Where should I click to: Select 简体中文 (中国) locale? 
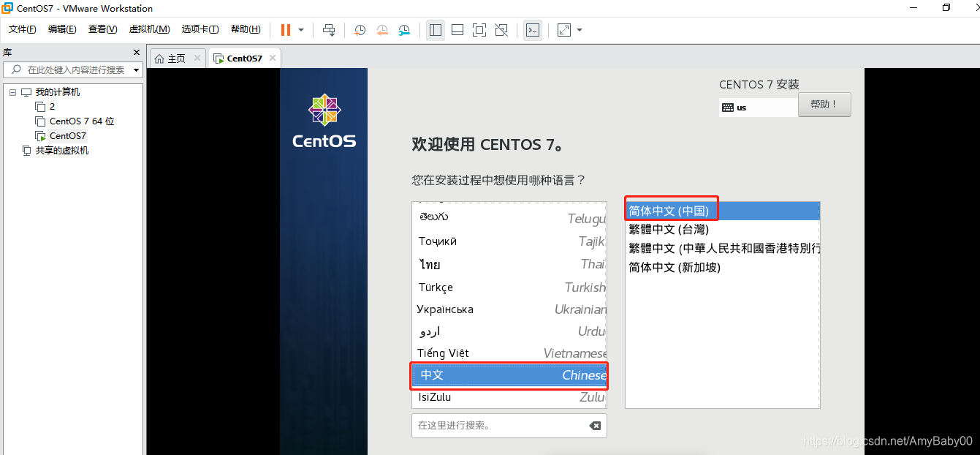[x=723, y=211]
